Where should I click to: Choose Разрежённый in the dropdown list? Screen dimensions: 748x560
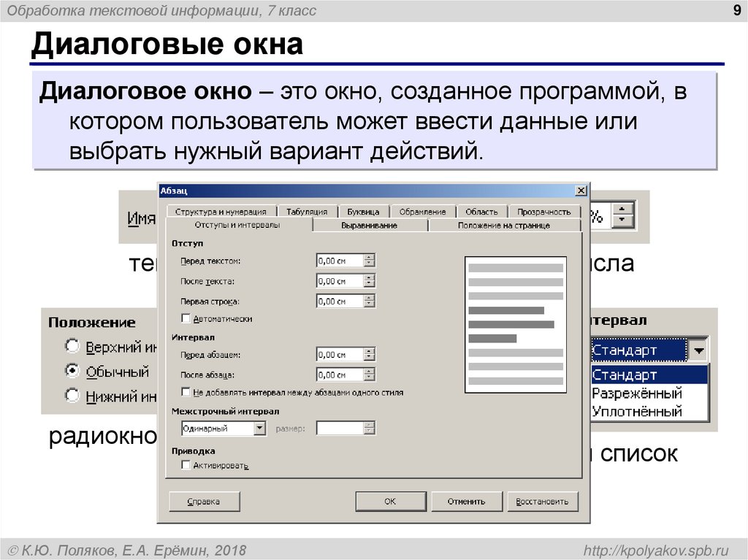[649, 393]
